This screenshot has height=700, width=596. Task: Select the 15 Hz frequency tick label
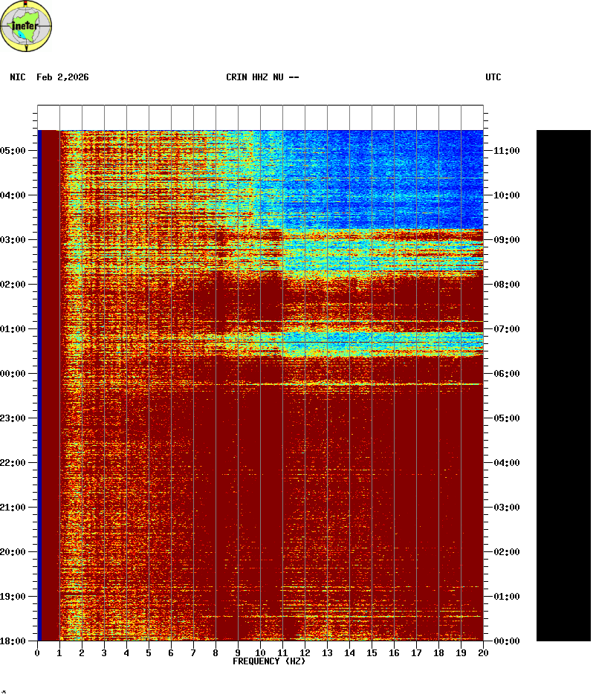[372, 652]
